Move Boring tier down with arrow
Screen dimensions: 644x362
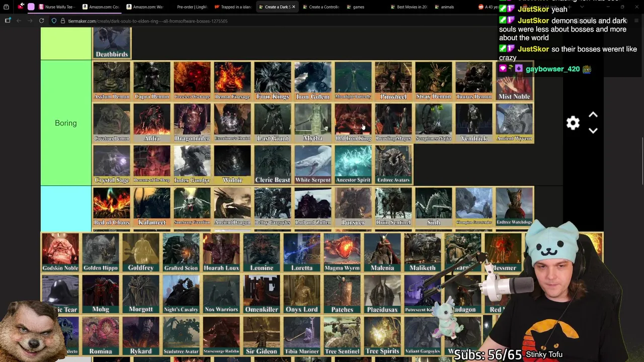593,131
